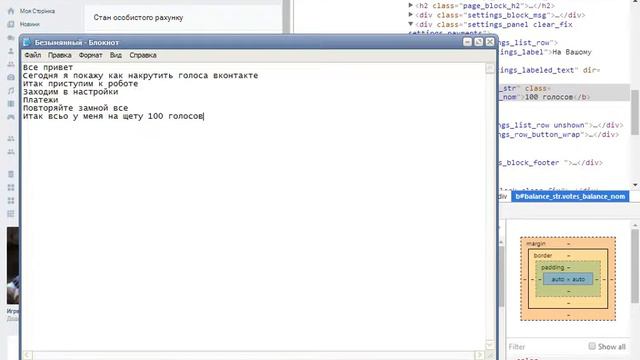Image resolution: width=640 pixels, height=360 pixels.
Task: Click the 'На Вашому' label text in DOM
Action: (572, 52)
